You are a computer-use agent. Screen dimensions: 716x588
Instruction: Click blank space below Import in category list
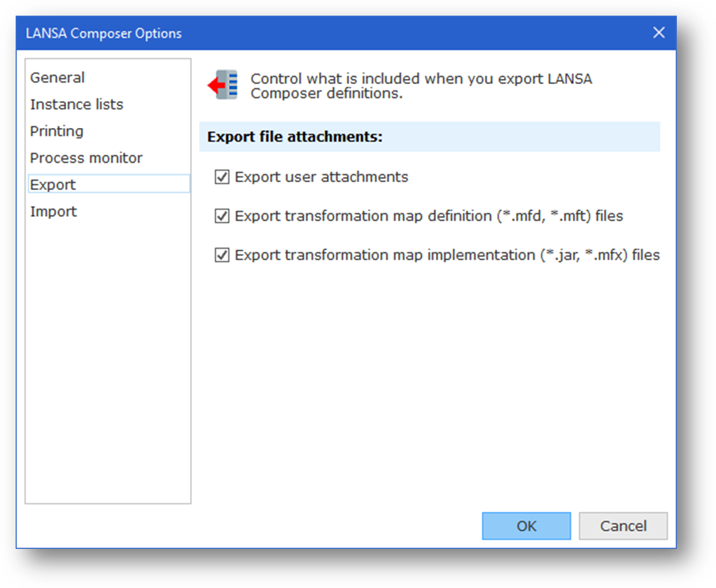[108, 356]
